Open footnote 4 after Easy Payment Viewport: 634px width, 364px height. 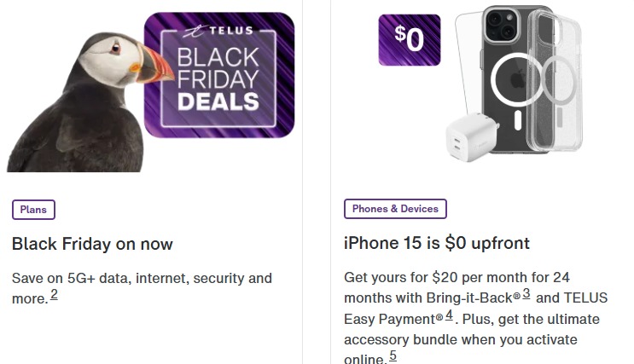point(449,315)
